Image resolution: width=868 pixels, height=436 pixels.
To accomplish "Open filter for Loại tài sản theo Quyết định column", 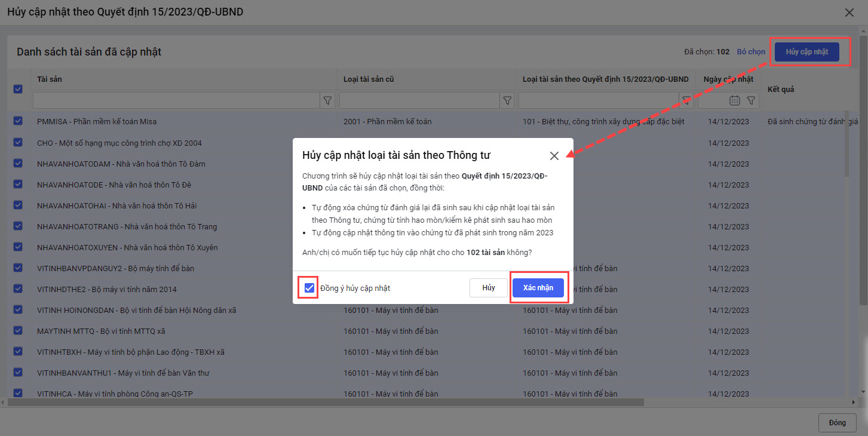I will pos(688,101).
